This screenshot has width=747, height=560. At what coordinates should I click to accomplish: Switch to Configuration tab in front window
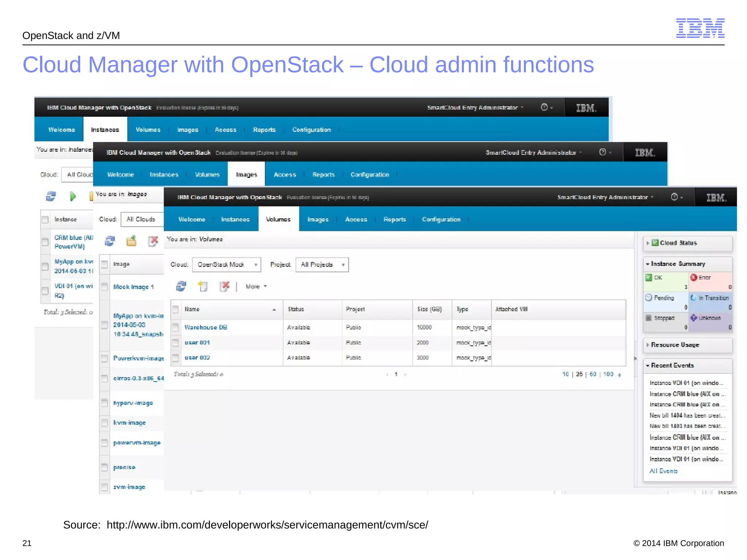click(x=441, y=219)
